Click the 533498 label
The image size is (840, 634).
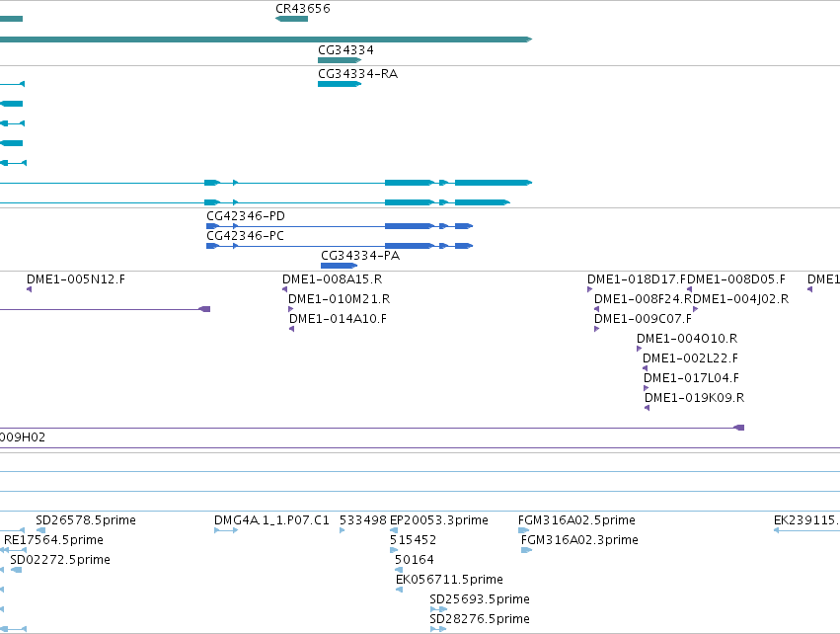point(362,520)
